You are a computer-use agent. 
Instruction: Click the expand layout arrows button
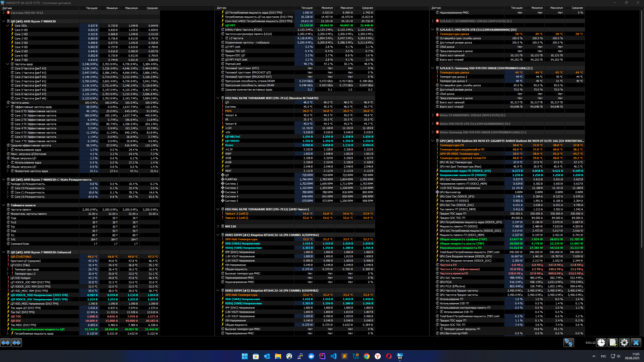point(6,343)
